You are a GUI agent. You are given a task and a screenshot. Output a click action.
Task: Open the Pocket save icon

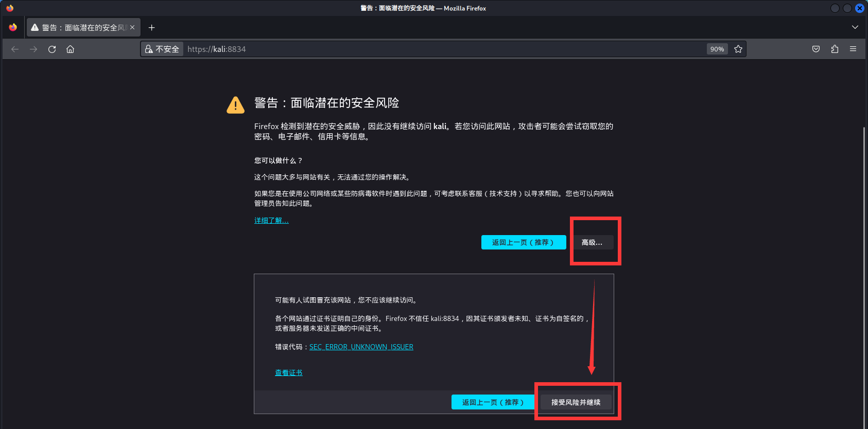click(816, 49)
